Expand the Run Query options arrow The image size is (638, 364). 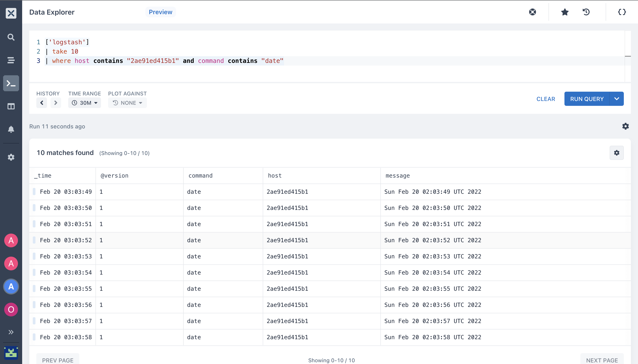point(617,99)
